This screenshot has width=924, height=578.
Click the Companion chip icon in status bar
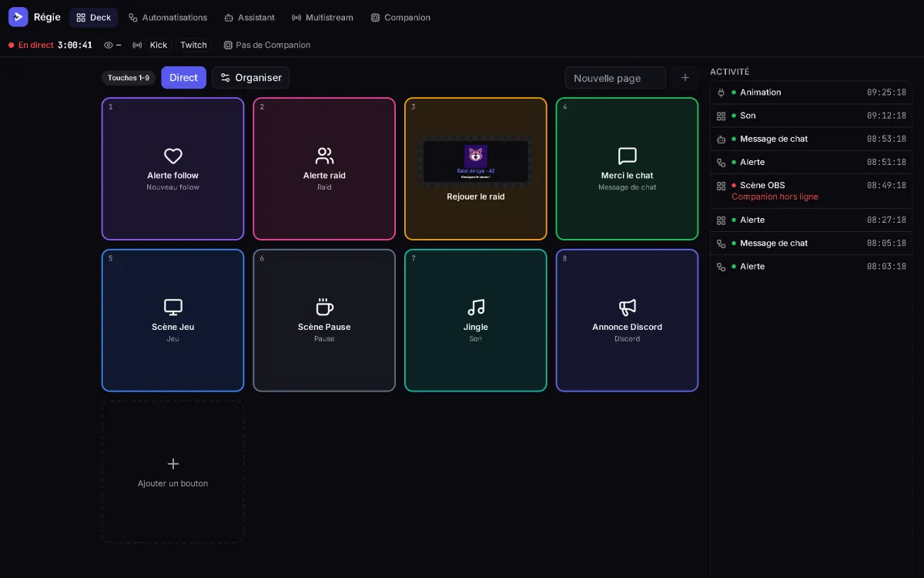[x=228, y=45]
